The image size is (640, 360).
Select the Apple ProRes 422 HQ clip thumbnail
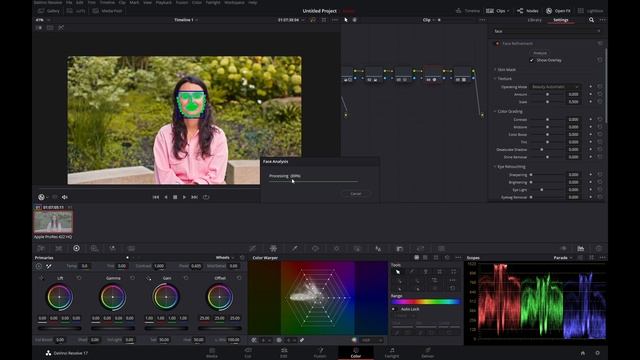pos(53,222)
